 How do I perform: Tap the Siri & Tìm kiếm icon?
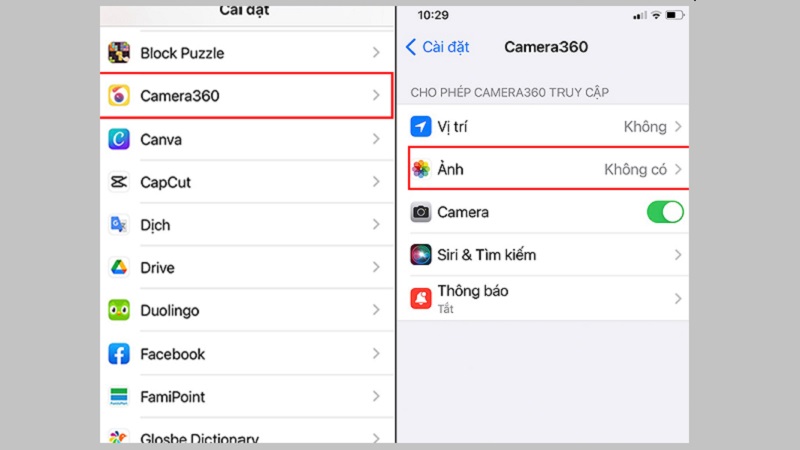421,255
